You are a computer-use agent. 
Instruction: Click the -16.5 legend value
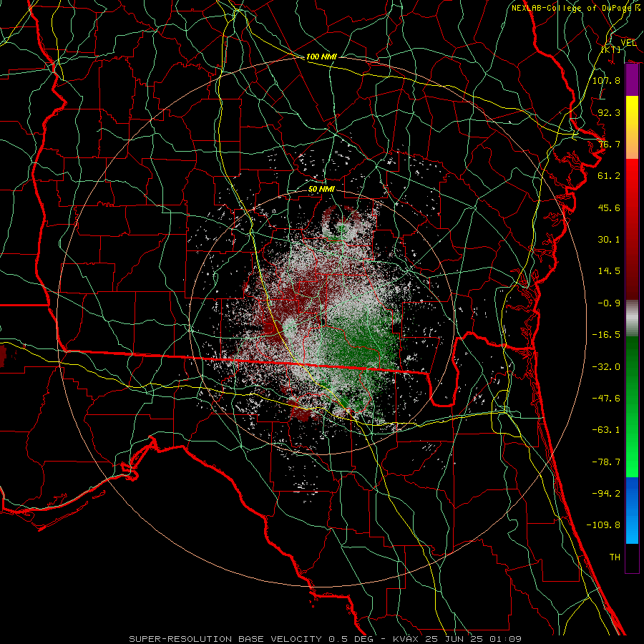(606, 335)
